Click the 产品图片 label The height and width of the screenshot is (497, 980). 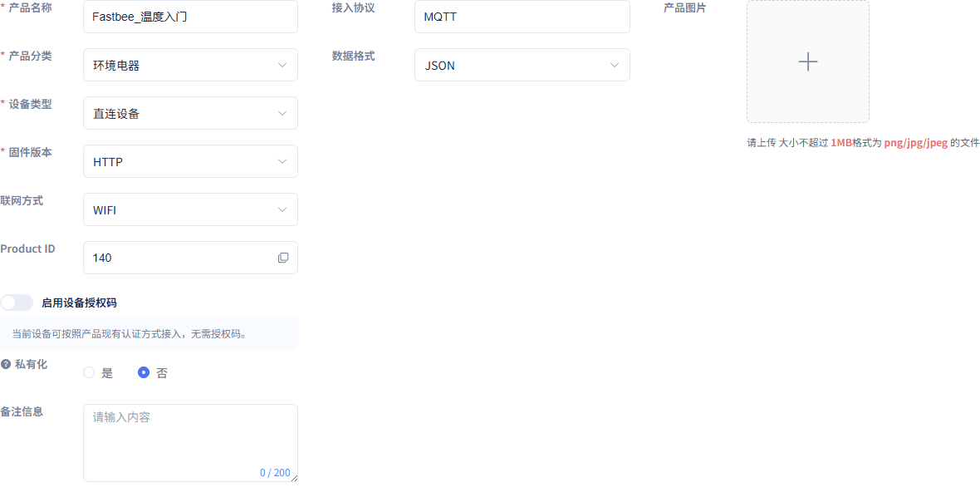coord(685,8)
